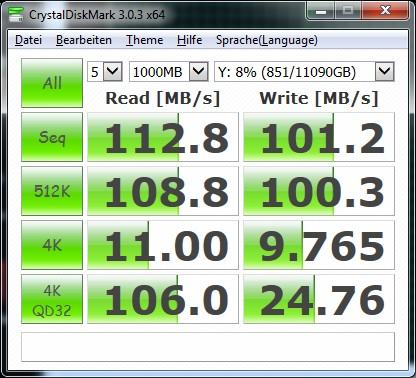Run all benchmarks with the All button
The image size is (416, 378).
52,83
